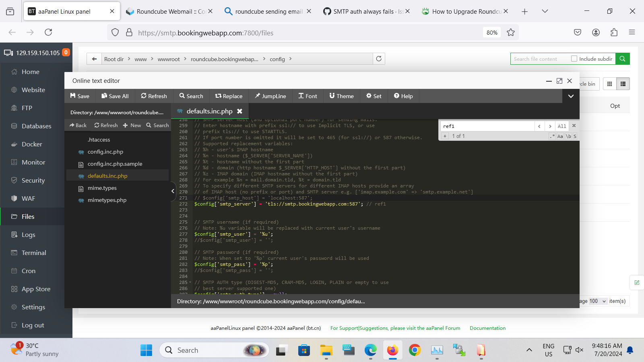Click the find input field containing ref1
Viewport: 644px width, 362px height.
click(x=487, y=126)
